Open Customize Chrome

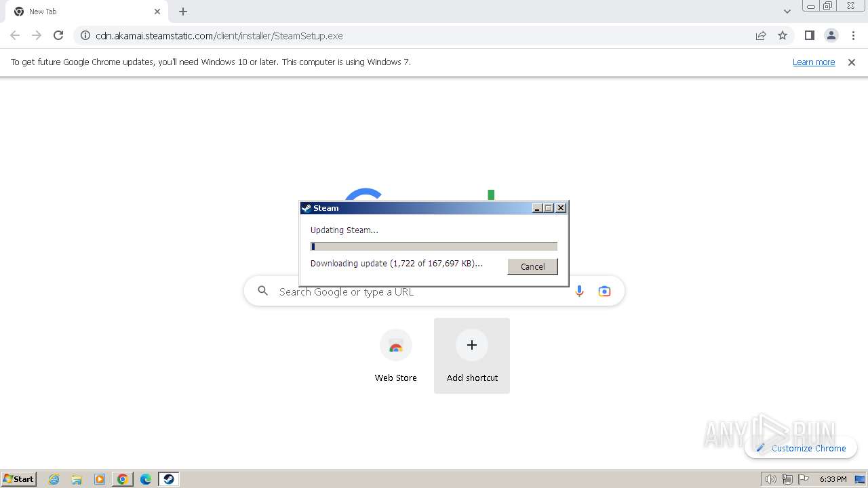(x=801, y=448)
